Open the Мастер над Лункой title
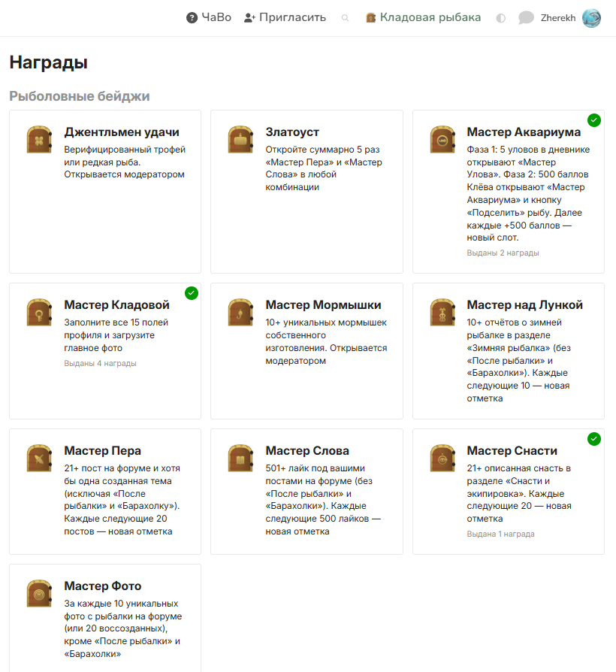Image resolution: width=616 pixels, height=672 pixels. tap(525, 304)
